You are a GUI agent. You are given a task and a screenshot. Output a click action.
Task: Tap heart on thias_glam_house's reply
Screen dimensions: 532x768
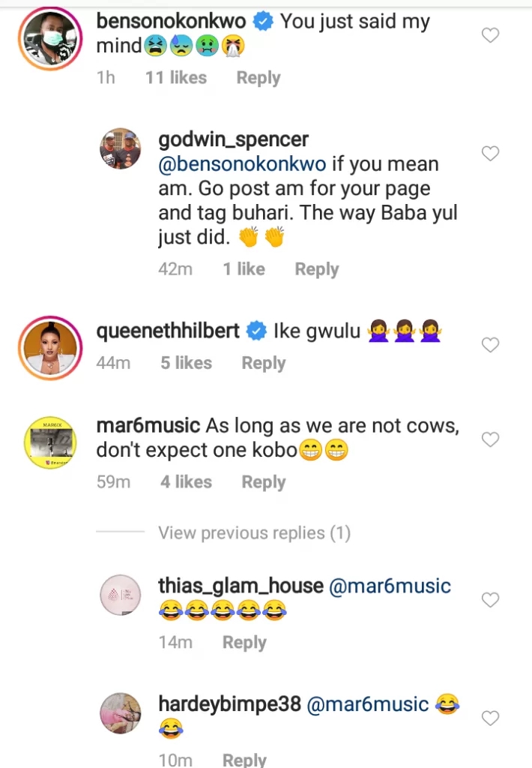click(490, 600)
